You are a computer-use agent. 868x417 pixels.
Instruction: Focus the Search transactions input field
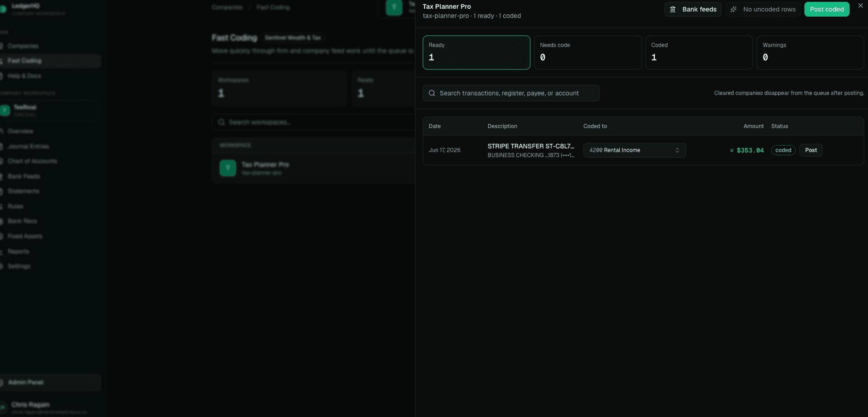coord(511,93)
